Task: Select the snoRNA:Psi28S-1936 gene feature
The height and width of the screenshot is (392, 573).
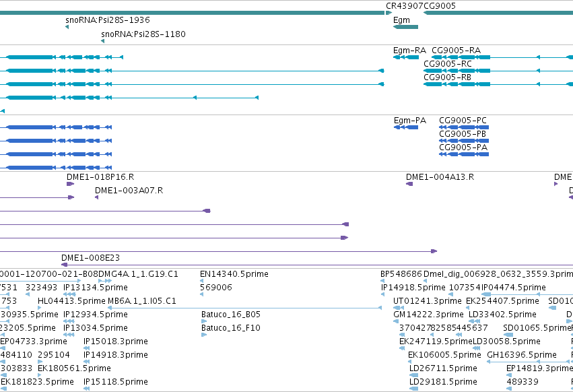Action: 67,27
